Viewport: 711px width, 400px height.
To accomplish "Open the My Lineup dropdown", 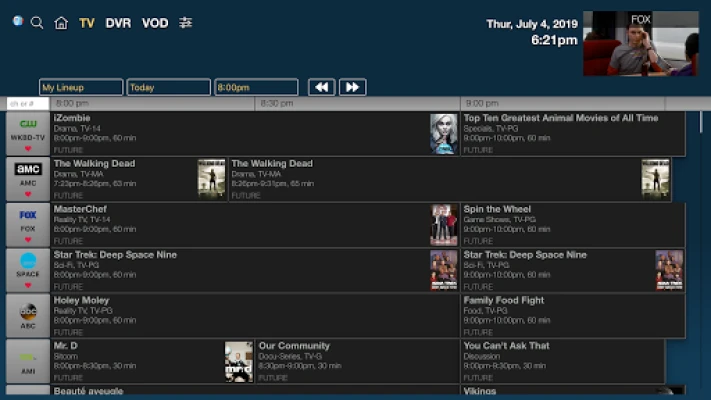I will pyautogui.click(x=81, y=87).
